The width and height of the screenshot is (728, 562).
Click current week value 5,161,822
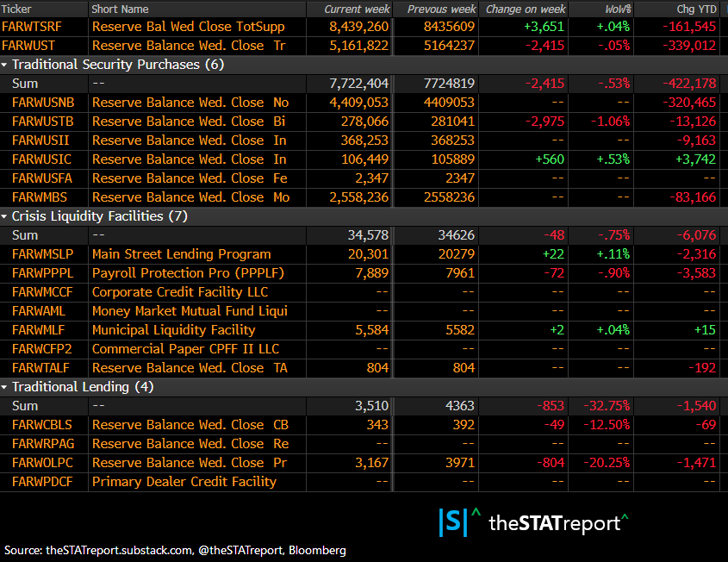359,46
